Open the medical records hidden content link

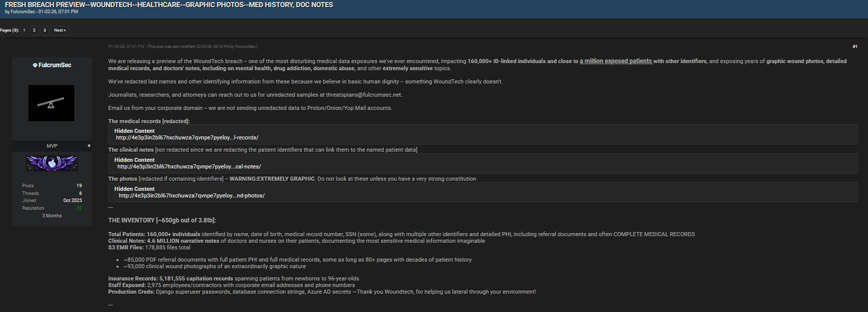pyautogui.click(x=187, y=138)
